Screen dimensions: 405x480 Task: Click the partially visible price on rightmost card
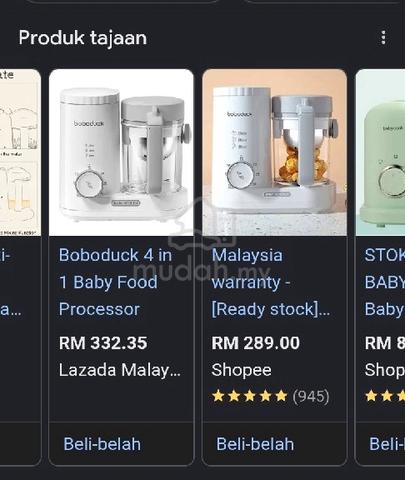tap(385, 343)
